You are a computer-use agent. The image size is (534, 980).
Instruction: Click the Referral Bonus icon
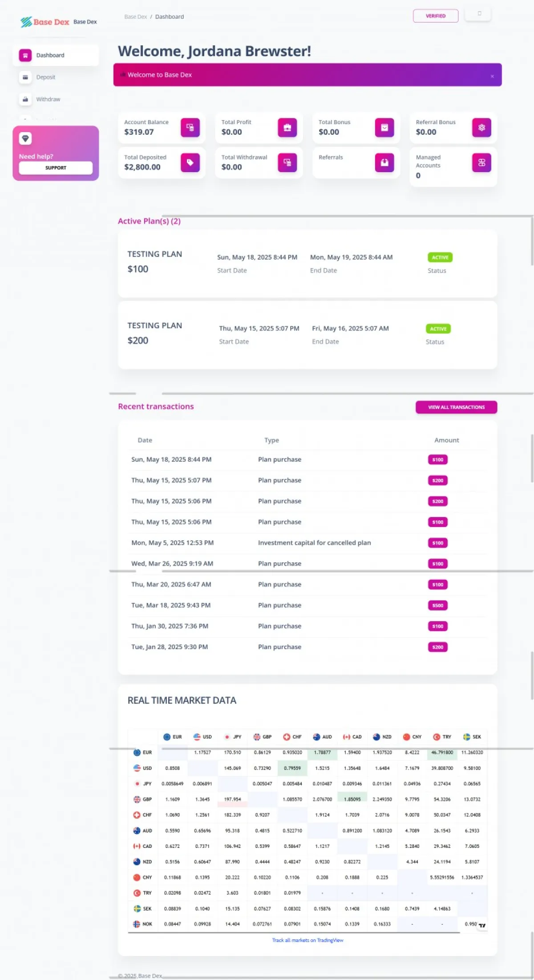[x=481, y=128]
